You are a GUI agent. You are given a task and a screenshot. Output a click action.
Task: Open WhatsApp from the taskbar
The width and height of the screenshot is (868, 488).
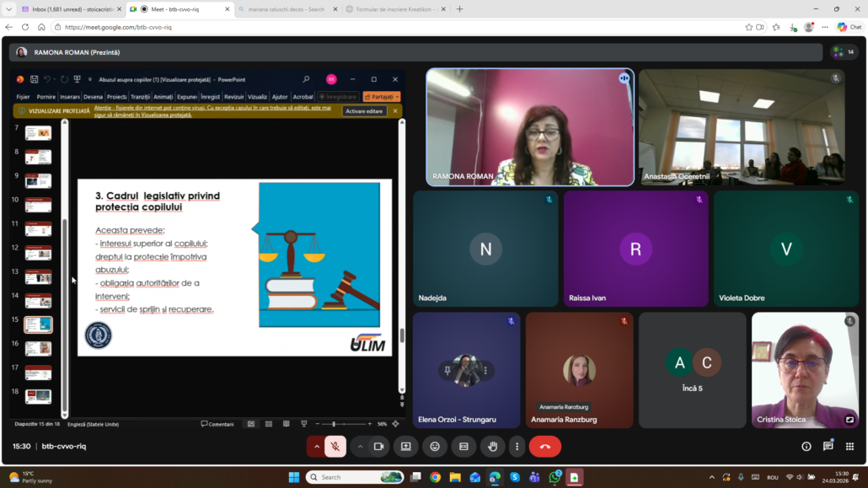coord(555,477)
